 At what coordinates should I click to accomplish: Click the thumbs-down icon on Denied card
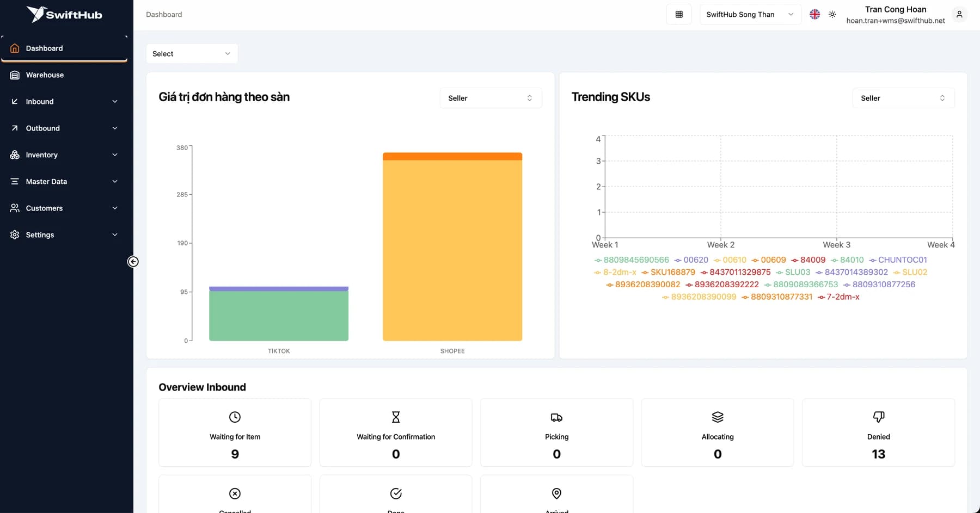point(879,417)
